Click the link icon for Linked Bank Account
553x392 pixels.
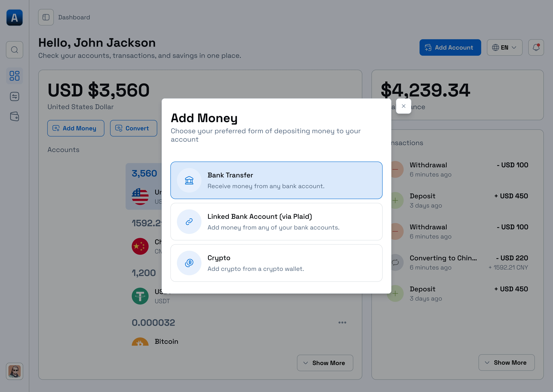(x=189, y=221)
